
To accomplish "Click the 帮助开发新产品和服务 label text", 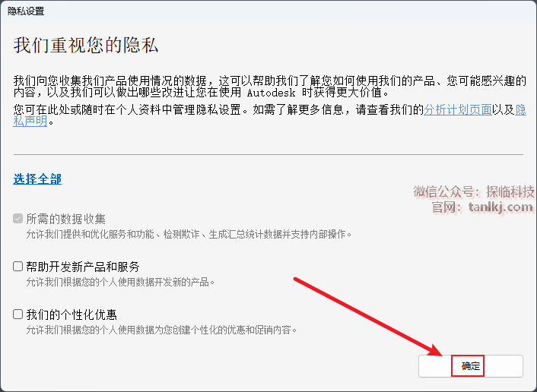I will [83, 267].
